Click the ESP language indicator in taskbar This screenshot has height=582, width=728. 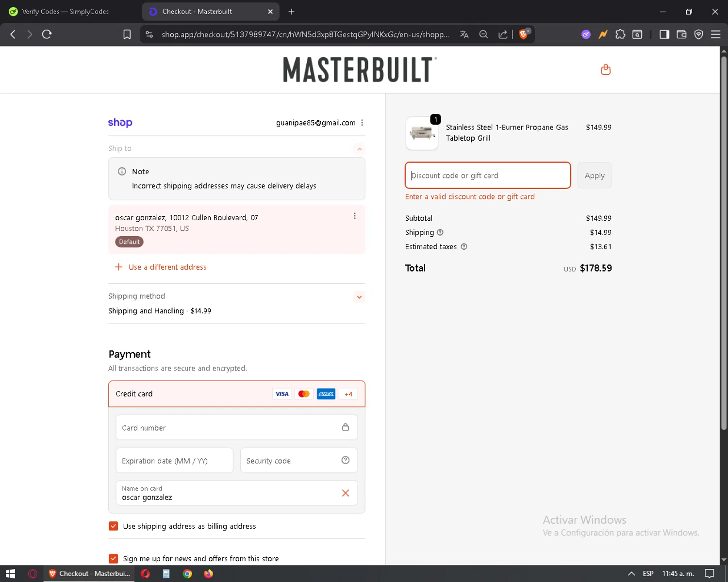tap(648, 574)
